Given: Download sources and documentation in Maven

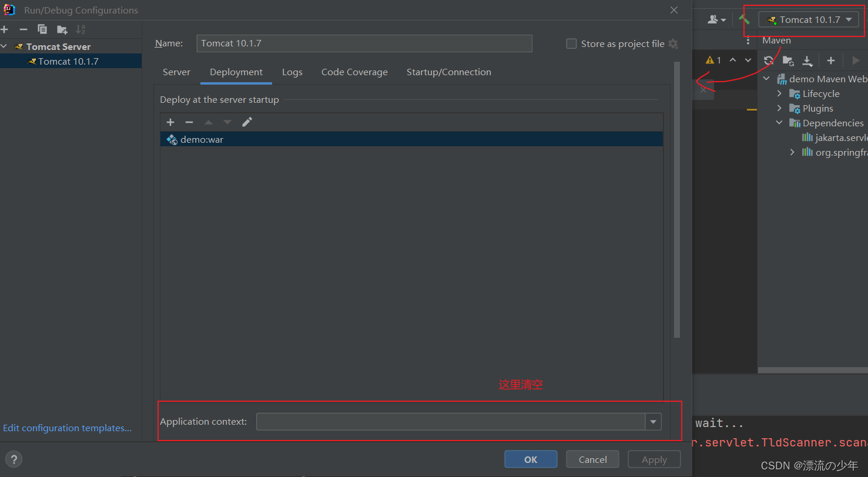Looking at the screenshot, I should 807,60.
